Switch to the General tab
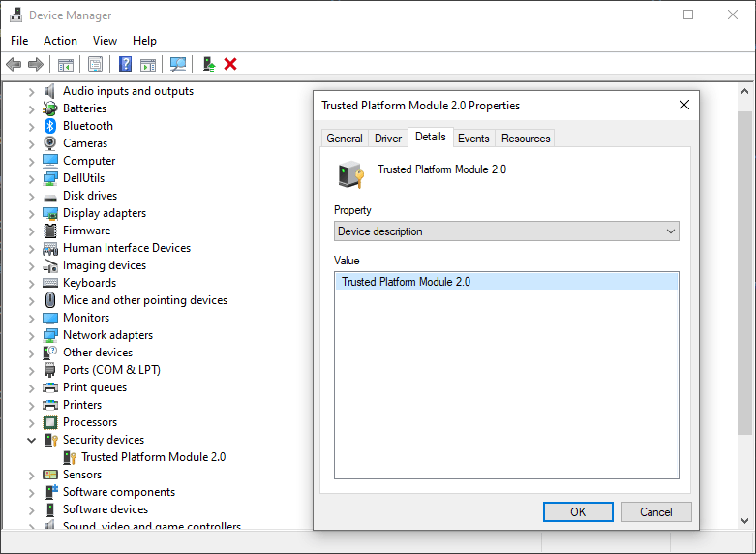Viewport: 756px width, 554px height. click(345, 138)
